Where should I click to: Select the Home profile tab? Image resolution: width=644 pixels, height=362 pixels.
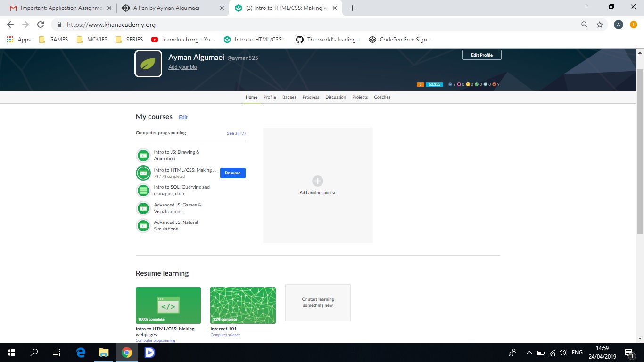pyautogui.click(x=251, y=97)
